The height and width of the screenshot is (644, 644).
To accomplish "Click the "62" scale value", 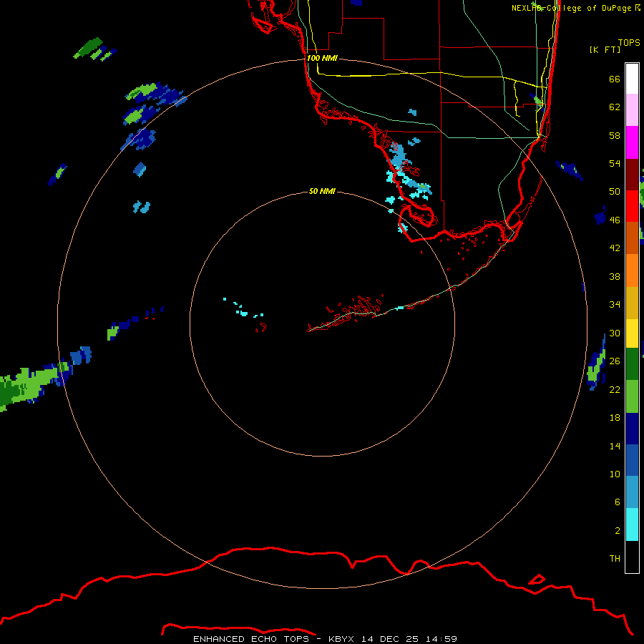I will (615, 107).
